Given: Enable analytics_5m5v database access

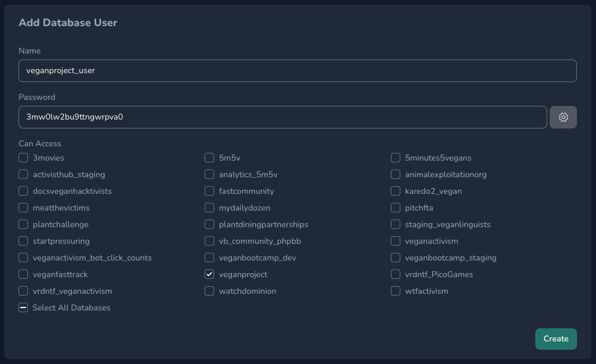Looking at the screenshot, I should tap(209, 174).
